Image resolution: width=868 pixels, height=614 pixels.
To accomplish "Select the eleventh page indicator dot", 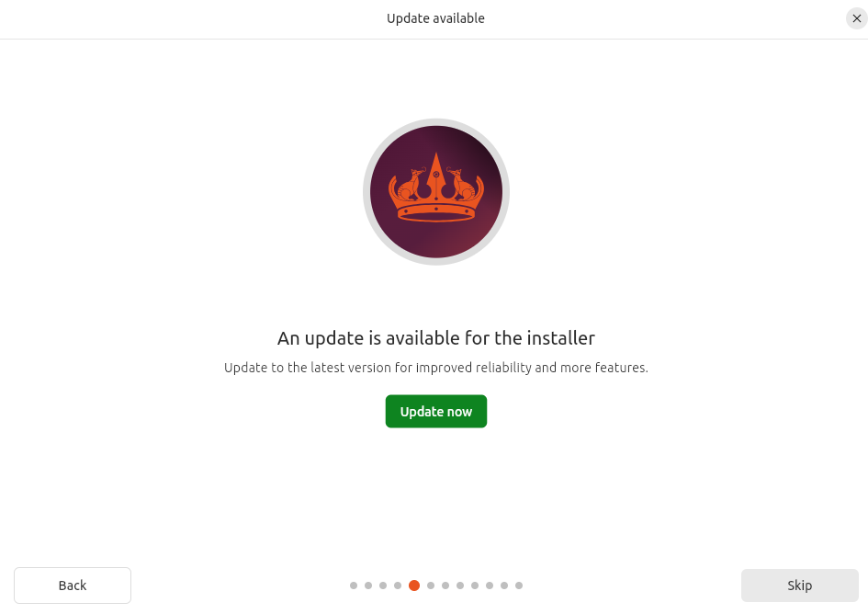I will tap(504, 586).
